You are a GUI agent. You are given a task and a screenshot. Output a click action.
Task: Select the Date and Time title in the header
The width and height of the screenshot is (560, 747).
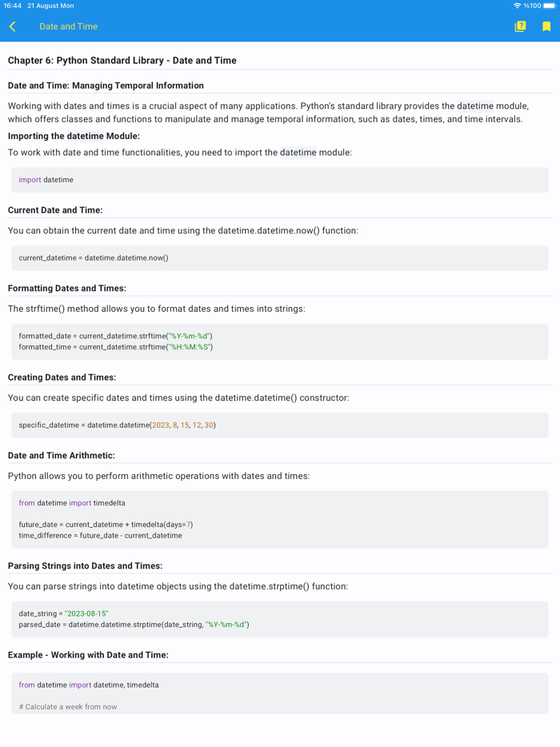point(68,26)
